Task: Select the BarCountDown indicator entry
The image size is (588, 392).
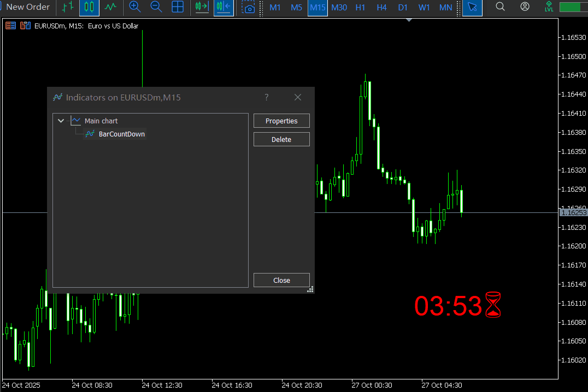Action: (x=121, y=134)
